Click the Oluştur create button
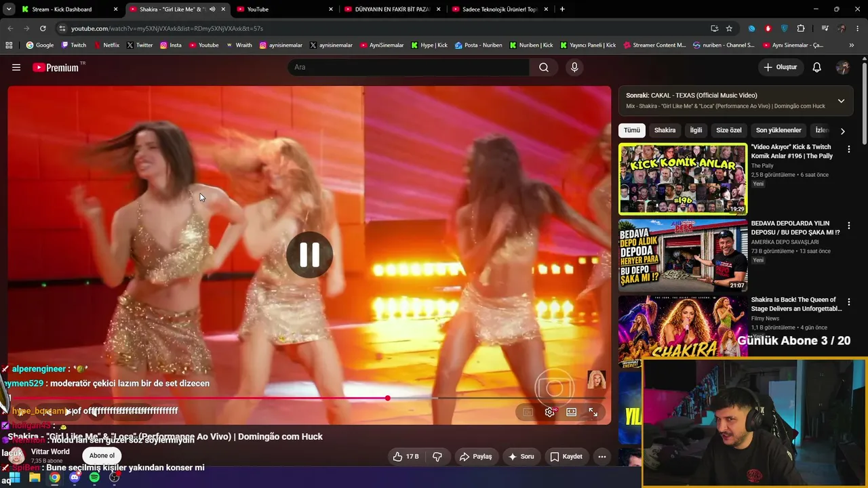The height and width of the screenshot is (488, 868). click(780, 67)
